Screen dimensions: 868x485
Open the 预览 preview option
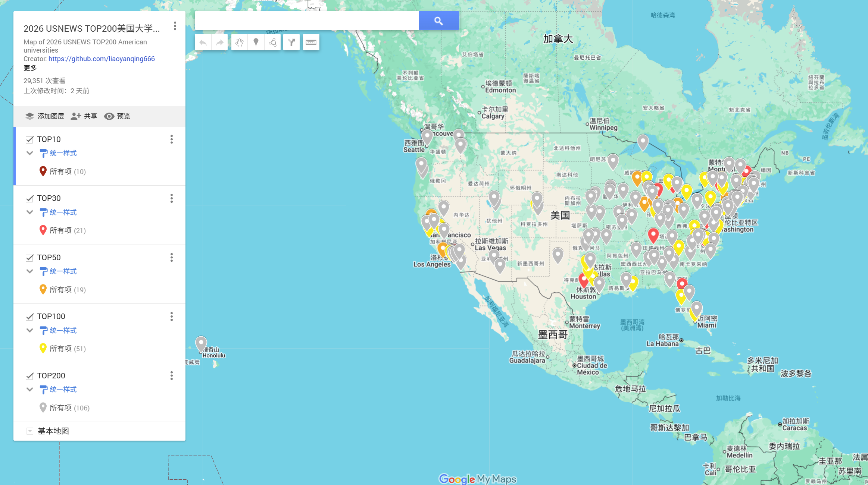117,116
